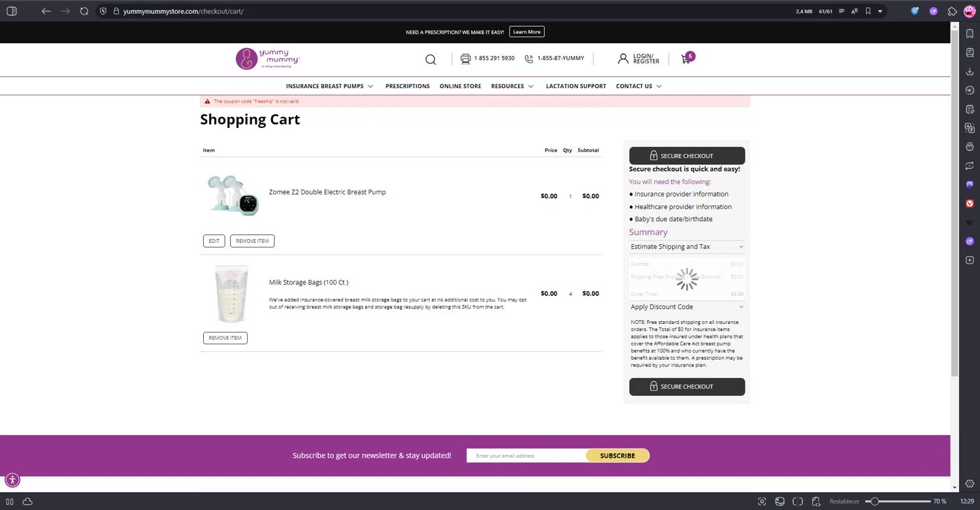Open the site search magnifier icon

(x=431, y=59)
